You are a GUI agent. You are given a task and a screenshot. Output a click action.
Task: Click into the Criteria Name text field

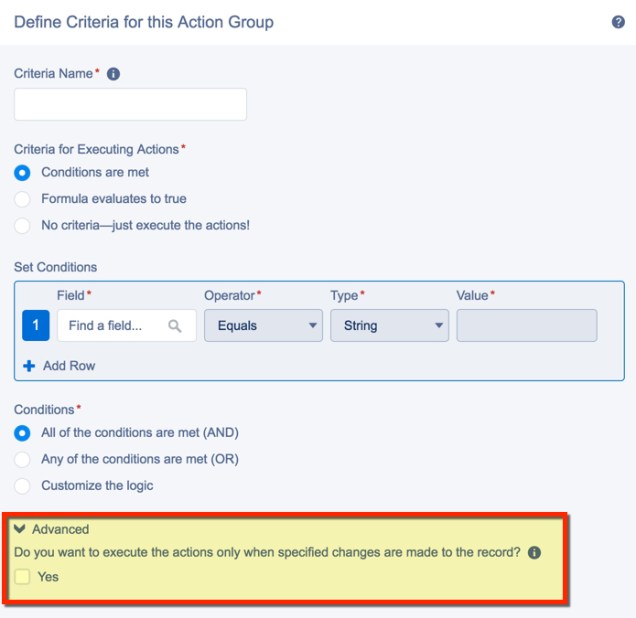pyautogui.click(x=130, y=105)
